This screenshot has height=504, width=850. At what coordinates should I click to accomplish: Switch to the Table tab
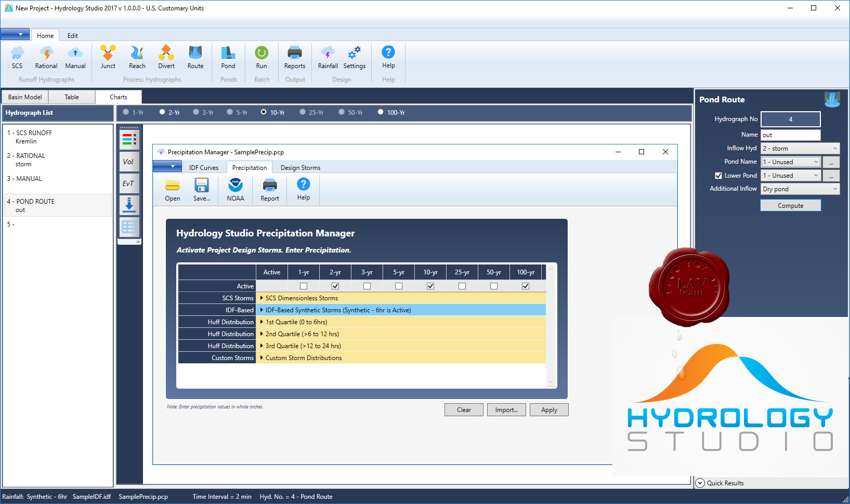[x=72, y=97]
